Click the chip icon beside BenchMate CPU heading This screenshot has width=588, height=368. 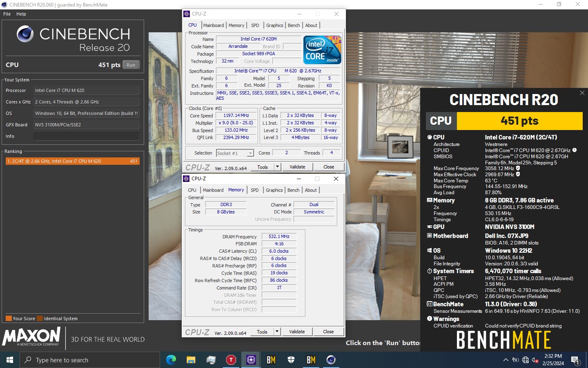pyautogui.click(x=430, y=137)
